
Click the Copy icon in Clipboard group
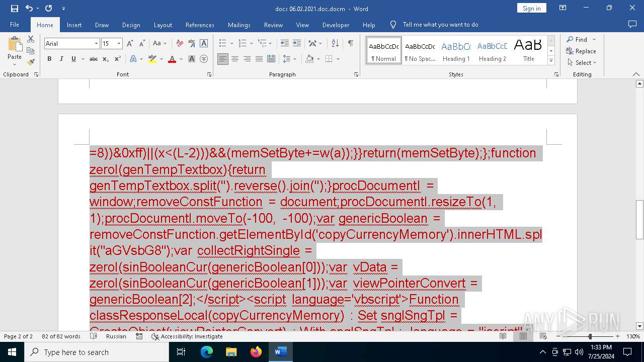point(31,51)
